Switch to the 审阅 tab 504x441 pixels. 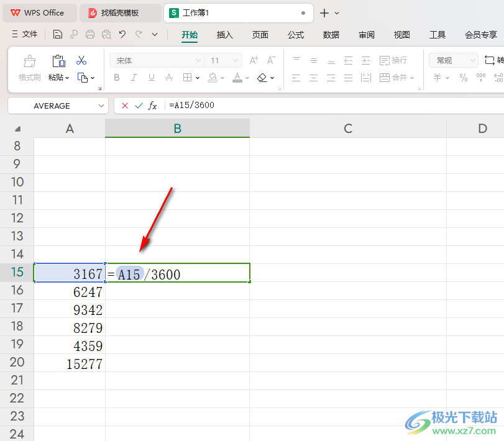click(367, 35)
